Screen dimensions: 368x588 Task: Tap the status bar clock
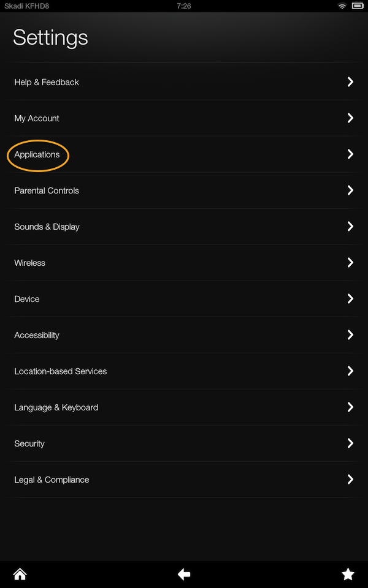click(x=183, y=6)
